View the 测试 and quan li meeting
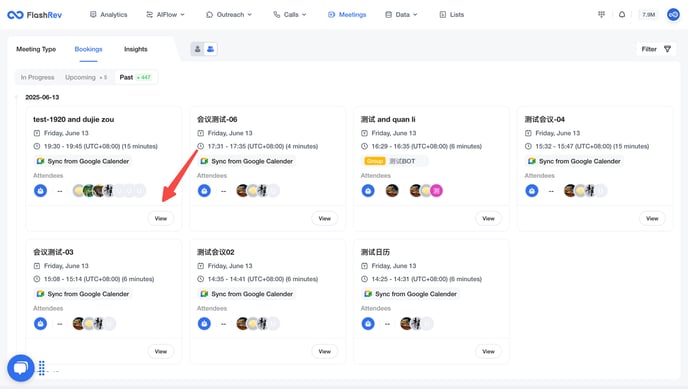Image resolution: width=688 pixels, height=389 pixels. pos(488,218)
